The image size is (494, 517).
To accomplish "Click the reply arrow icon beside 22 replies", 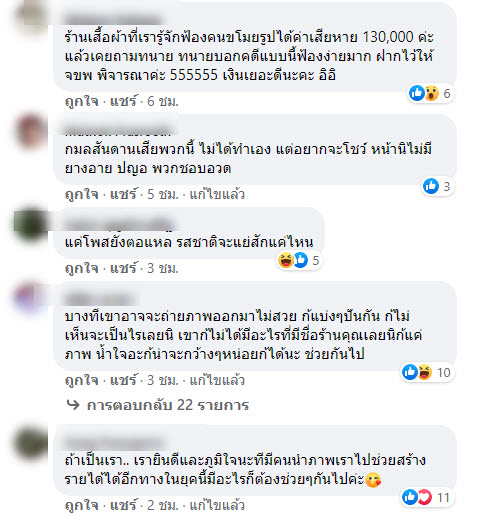I will [73, 405].
